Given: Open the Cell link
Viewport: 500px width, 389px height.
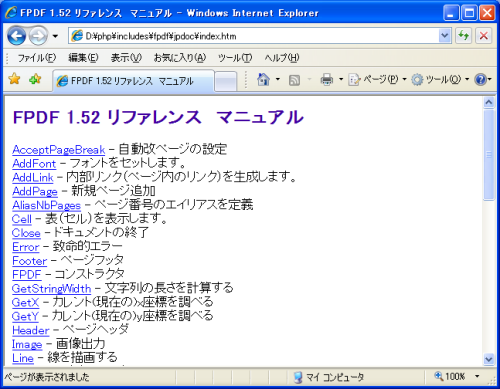Looking at the screenshot, I should click(22, 219).
